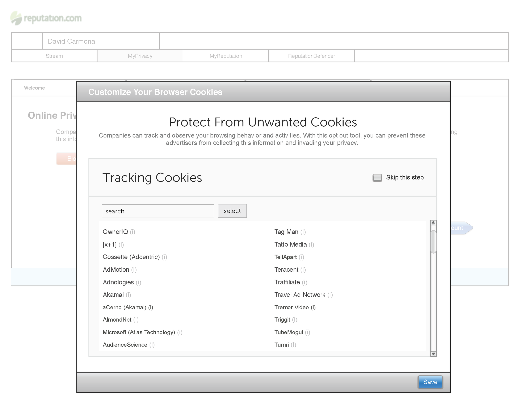Click the info icon next to Akamai

tap(129, 295)
